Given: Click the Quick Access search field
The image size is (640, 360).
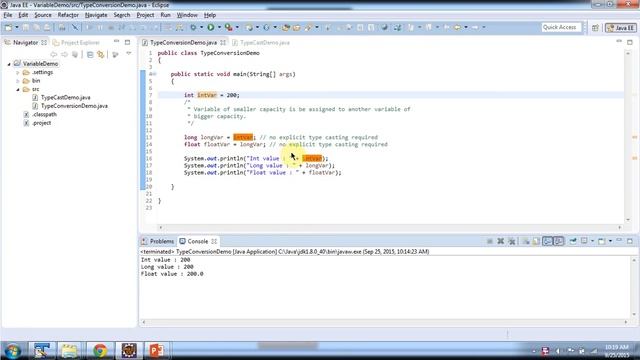Looking at the screenshot, I should pyautogui.click(x=561, y=27).
